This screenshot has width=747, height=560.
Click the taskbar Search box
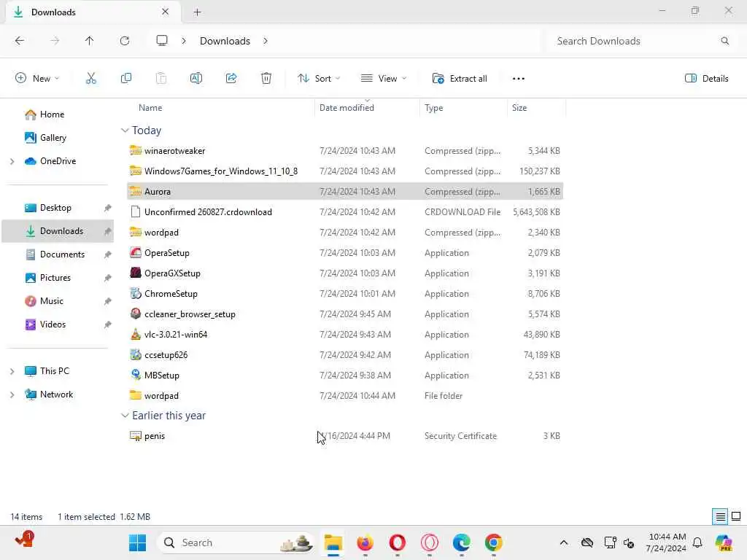[236, 542]
